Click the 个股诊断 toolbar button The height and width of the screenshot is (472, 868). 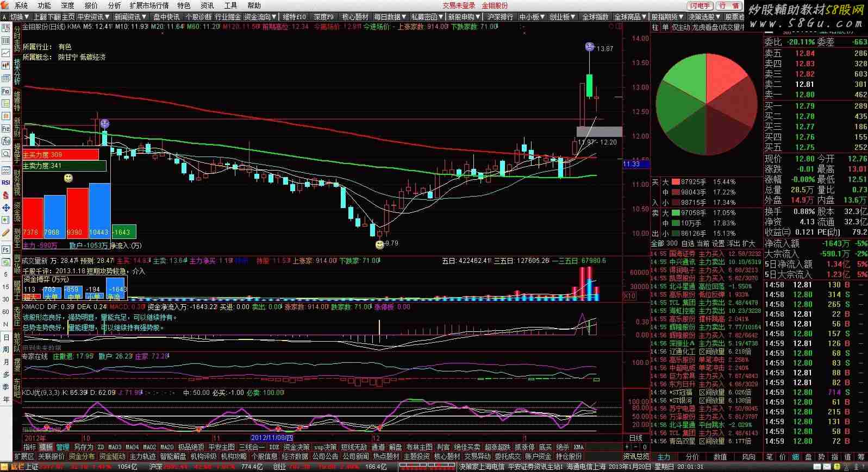(198, 17)
